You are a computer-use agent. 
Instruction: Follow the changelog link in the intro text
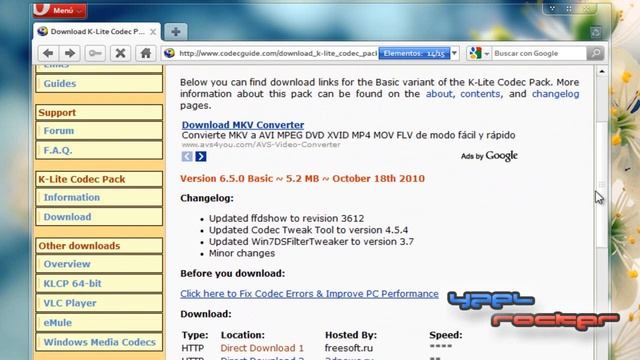pyautogui.click(x=556, y=94)
